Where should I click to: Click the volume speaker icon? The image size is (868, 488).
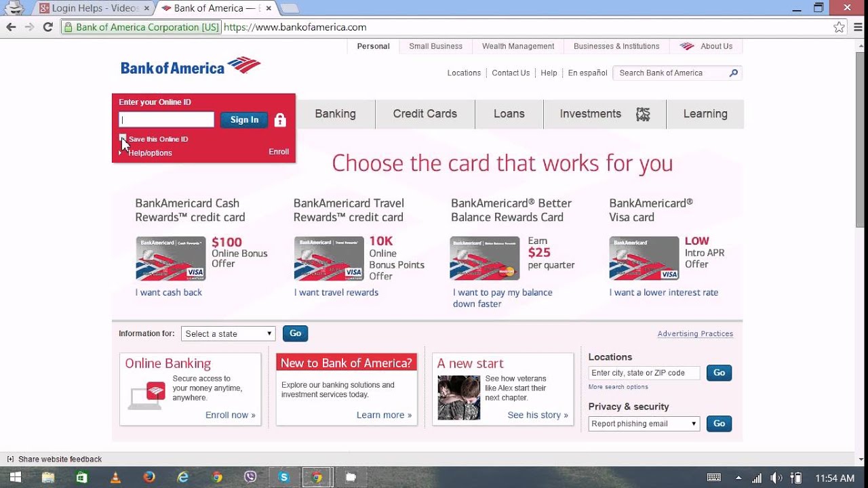pyautogui.click(x=776, y=478)
